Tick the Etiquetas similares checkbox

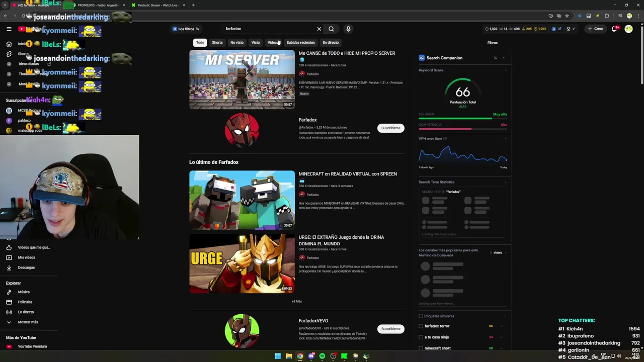(421, 316)
